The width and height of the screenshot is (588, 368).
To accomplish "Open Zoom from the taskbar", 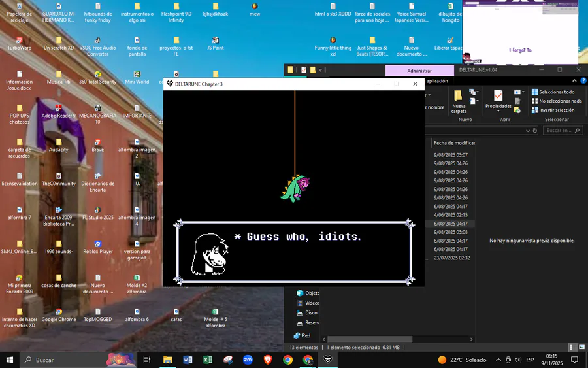I will (x=248, y=360).
